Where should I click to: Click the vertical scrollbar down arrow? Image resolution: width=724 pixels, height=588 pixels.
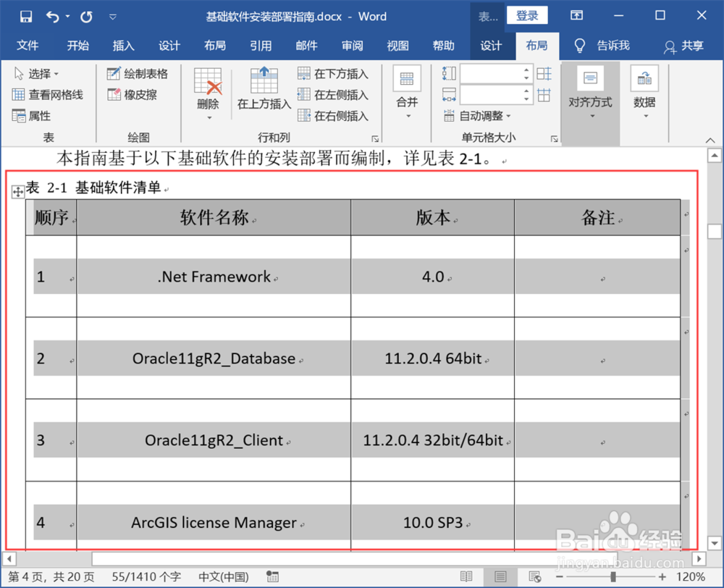tap(715, 543)
